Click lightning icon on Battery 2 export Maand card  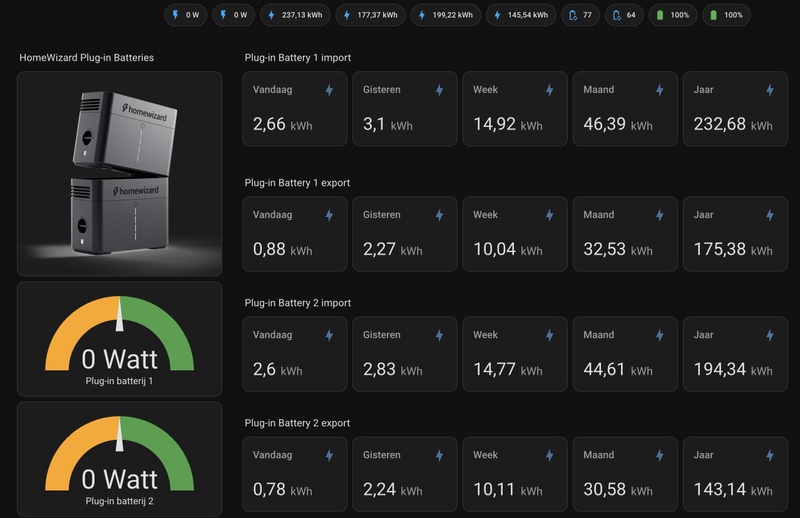click(660, 455)
